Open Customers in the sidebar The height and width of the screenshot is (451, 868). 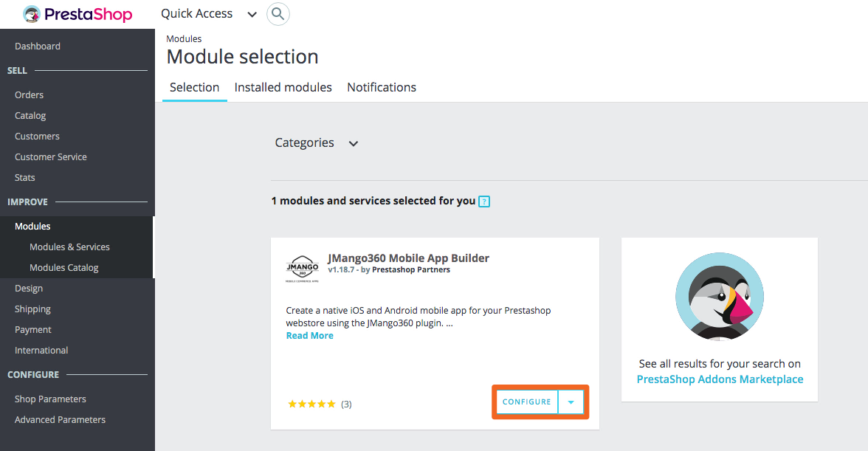[x=37, y=136]
